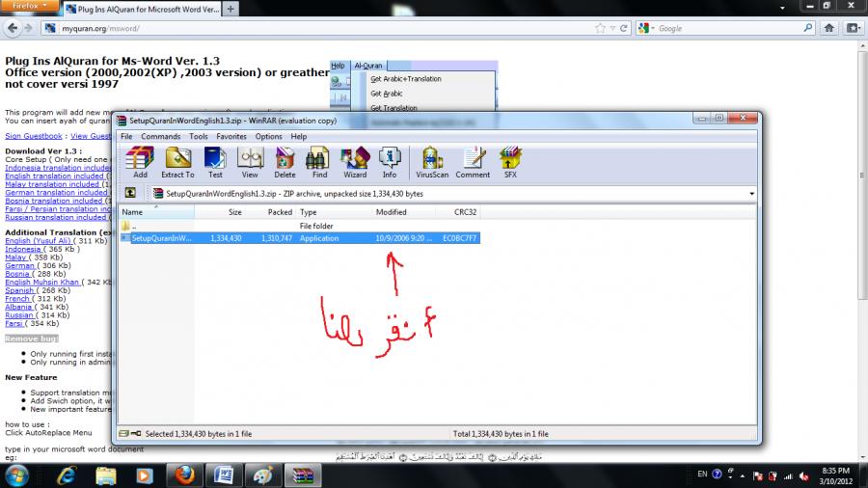Open the orange Firefox menu button
Screen dimensions: 868x488
(x=31, y=7)
